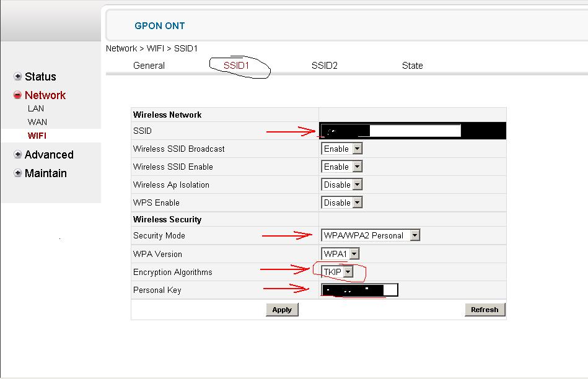Click the Apply button
The width and height of the screenshot is (588, 379).
(282, 310)
